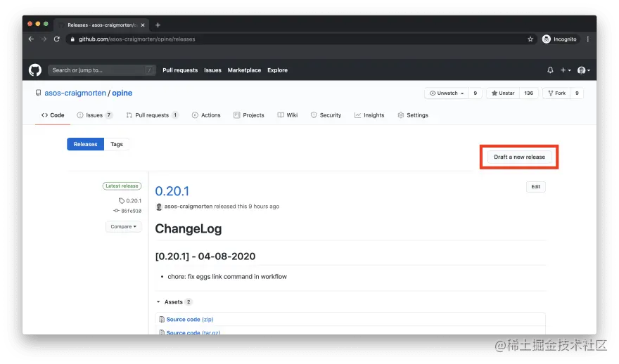Bookmark this page with the star
This screenshot has width=619, height=364.
point(530,39)
